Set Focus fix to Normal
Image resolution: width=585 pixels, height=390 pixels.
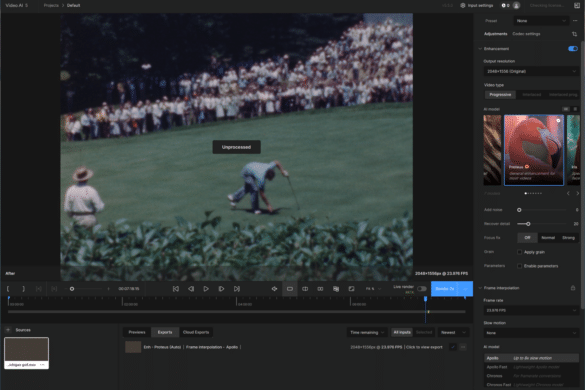click(548, 238)
